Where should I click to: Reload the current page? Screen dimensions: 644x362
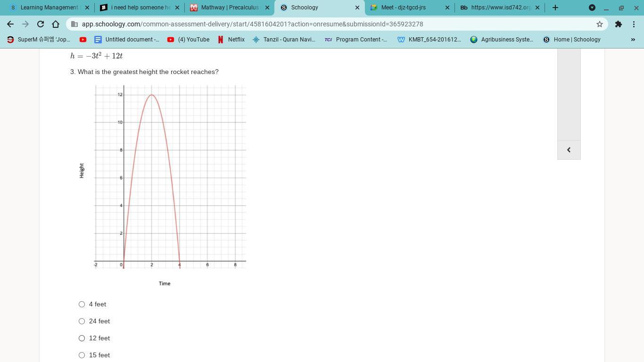[x=41, y=24]
